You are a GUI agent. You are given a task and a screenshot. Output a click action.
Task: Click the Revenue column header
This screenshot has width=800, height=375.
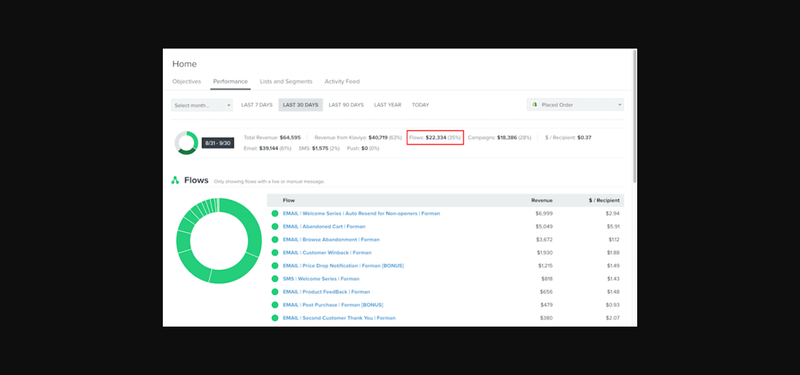pos(541,201)
